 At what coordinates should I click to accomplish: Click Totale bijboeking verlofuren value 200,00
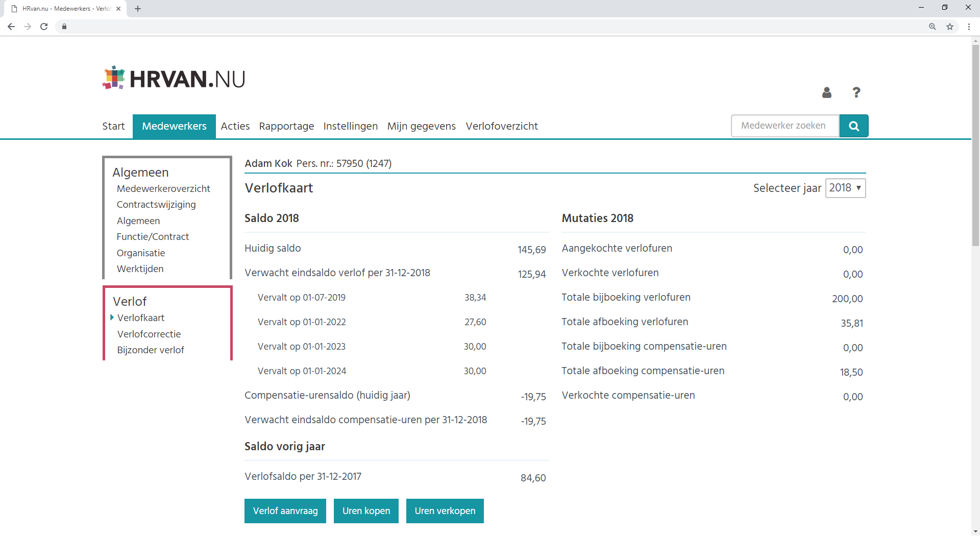[847, 299]
